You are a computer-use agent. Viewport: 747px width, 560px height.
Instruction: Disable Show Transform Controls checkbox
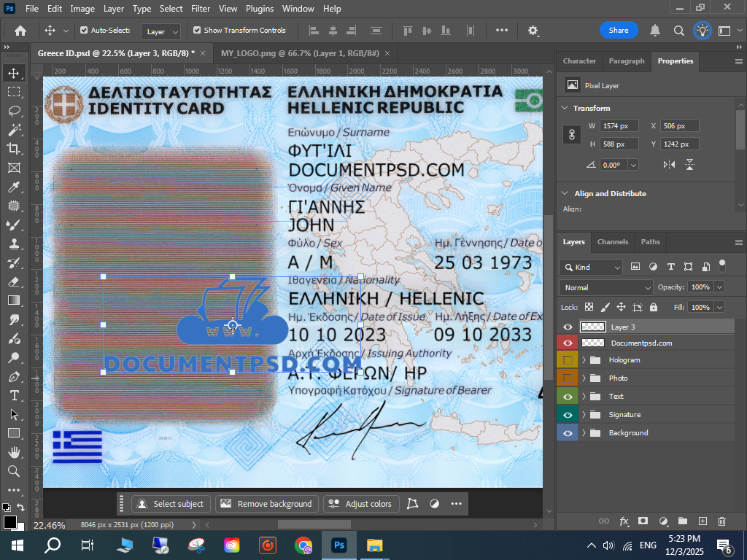pos(197,31)
